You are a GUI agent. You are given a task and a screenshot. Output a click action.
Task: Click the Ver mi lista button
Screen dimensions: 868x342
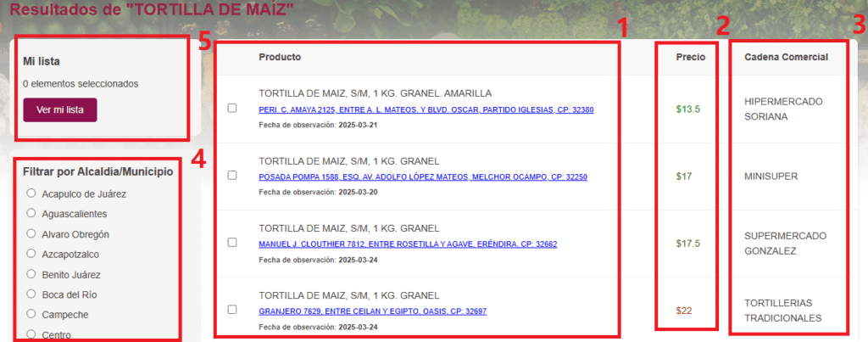click(x=60, y=110)
